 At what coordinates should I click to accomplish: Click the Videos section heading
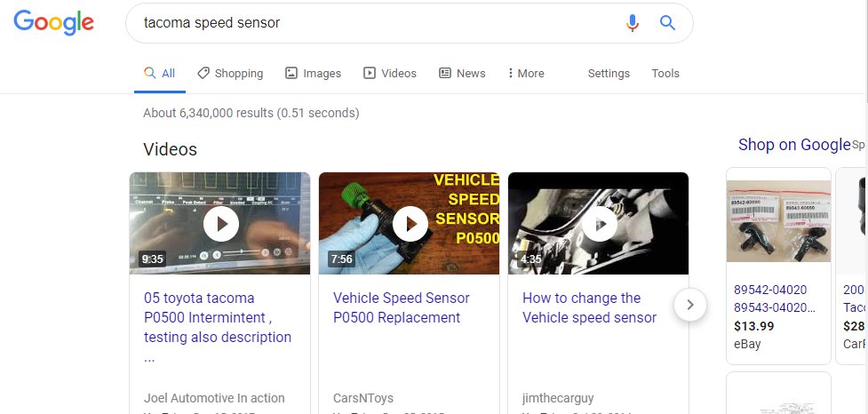[x=170, y=149]
